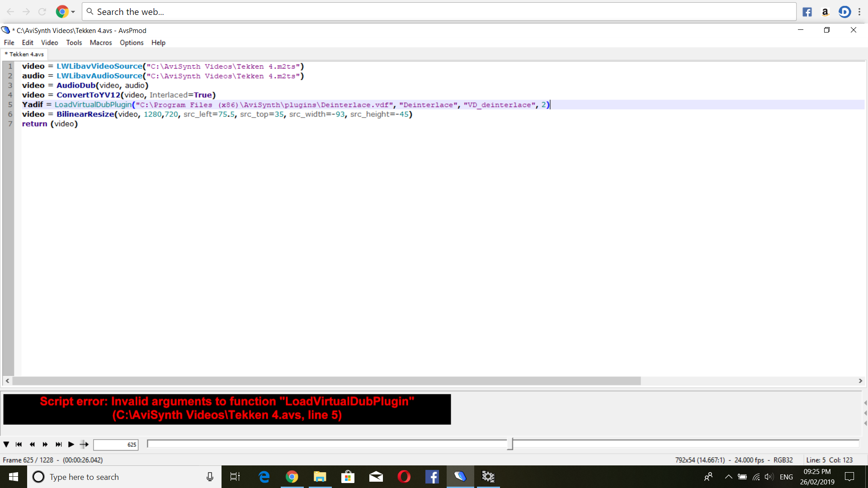
Task: Click the frame number field
Action: (x=116, y=445)
